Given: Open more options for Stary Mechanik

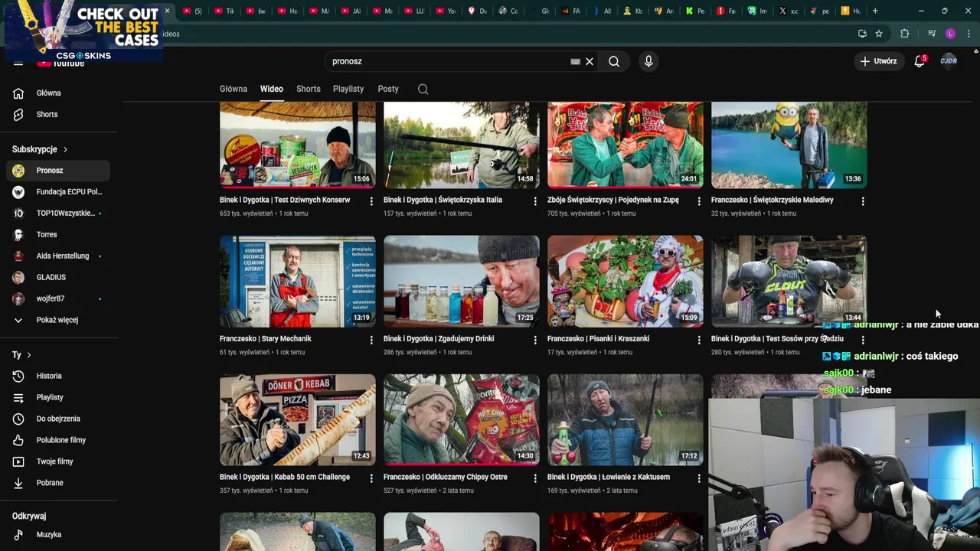Looking at the screenshot, I should pyautogui.click(x=371, y=339).
